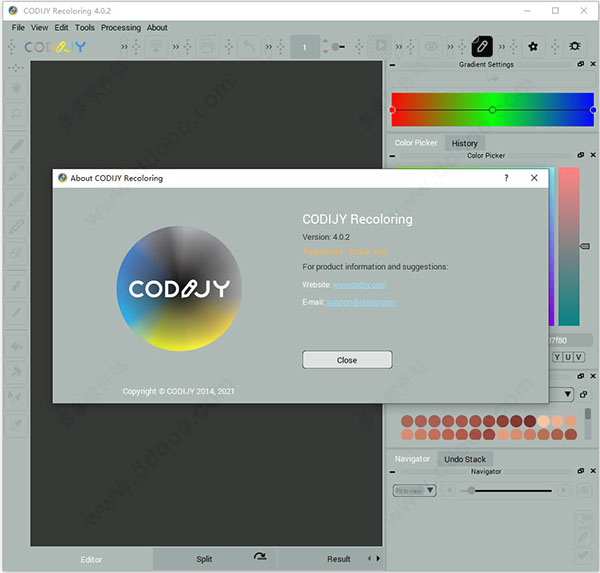Switch to the Editor view tab
The image size is (600, 573).
91,560
